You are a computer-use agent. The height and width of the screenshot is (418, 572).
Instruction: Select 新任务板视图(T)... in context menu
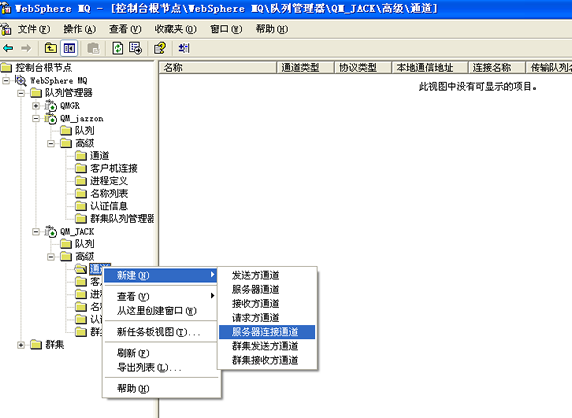pos(161,332)
